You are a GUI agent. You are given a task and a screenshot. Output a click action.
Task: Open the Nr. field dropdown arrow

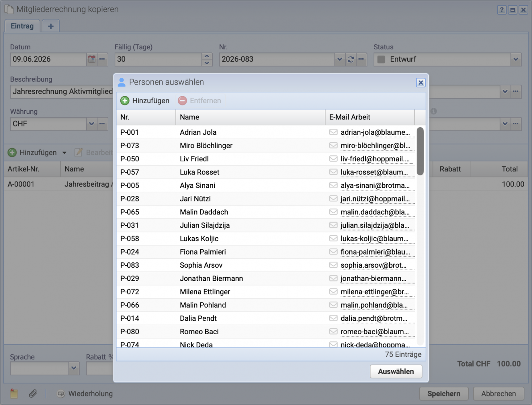(x=339, y=59)
